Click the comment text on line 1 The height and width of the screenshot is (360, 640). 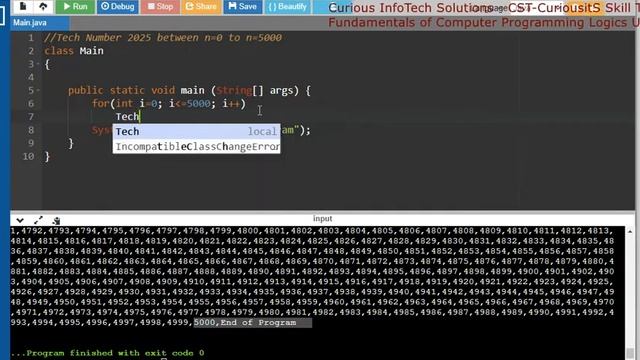(162, 38)
